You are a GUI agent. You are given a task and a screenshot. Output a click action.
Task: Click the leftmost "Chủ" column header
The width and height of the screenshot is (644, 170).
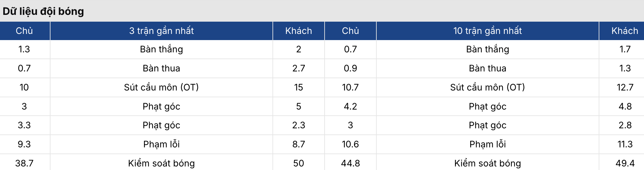point(24,31)
